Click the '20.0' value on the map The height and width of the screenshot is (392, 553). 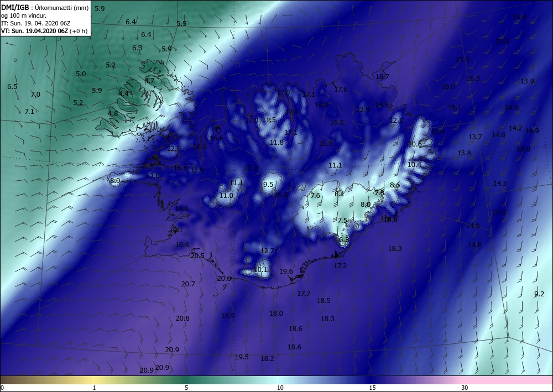224,279
